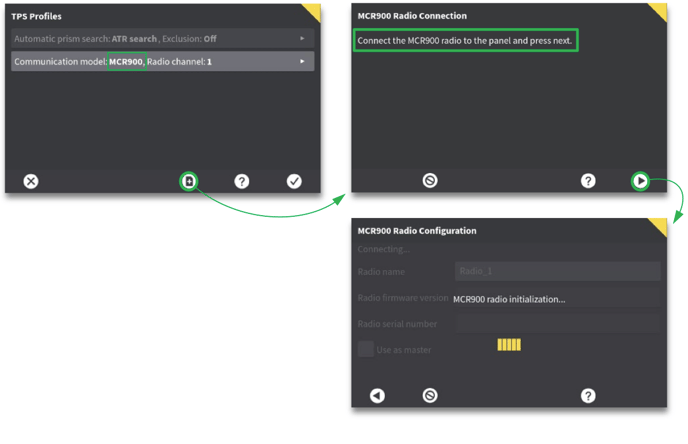This screenshot has height=444, width=688.
Task: Cancel the MCR900 Radio Connection dialog
Action: (x=430, y=181)
